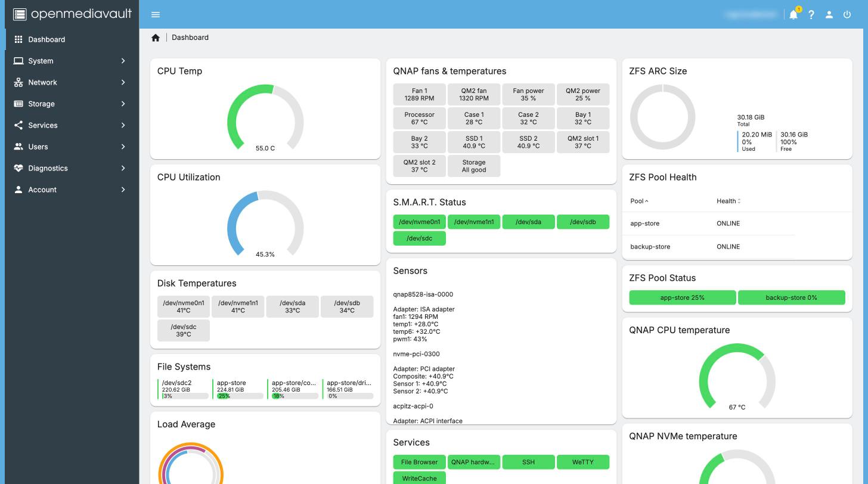
Task: Click the Dashboard grid icon in the sidebar
Action: tap(18, 39)
